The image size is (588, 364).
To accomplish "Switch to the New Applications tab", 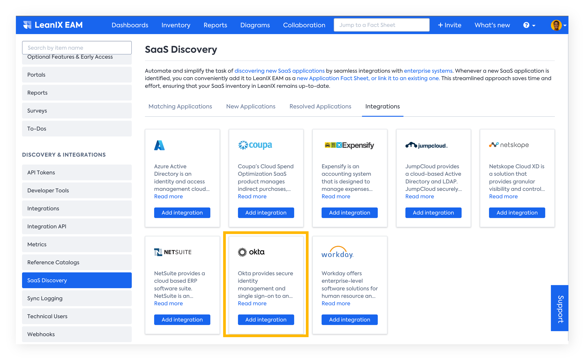I will point(251,106).
